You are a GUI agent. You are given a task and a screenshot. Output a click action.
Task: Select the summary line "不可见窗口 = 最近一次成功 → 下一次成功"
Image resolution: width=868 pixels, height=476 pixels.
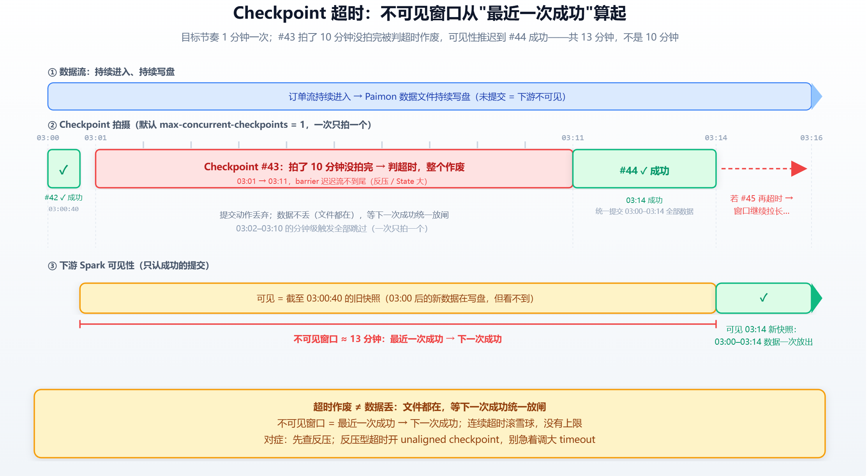429,423
